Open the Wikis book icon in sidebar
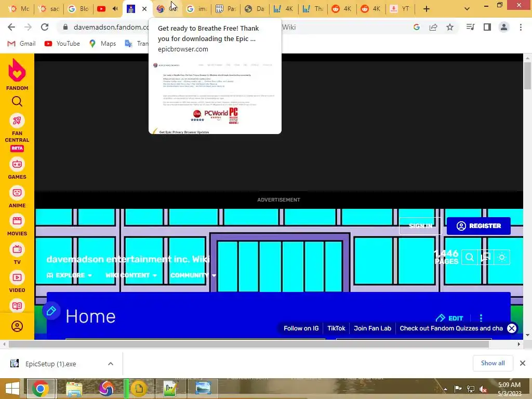Screen dimensions: 532x399 click(17, 305)
